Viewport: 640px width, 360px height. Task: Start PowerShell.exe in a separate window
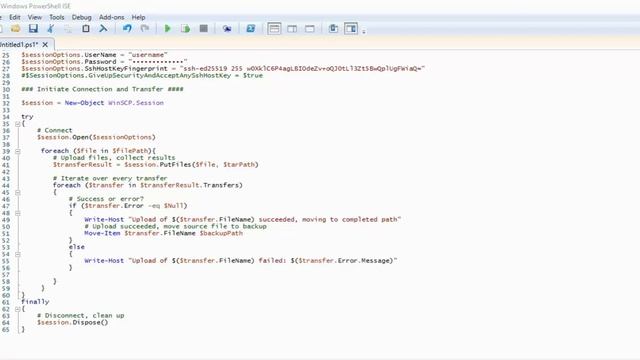[x=251, y=29]
